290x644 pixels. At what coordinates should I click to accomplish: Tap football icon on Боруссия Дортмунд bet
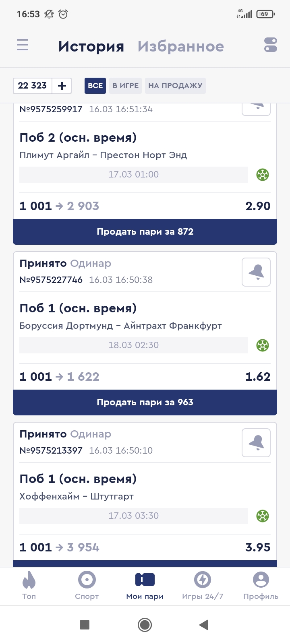pyautogui.click(x=263, y=345)
